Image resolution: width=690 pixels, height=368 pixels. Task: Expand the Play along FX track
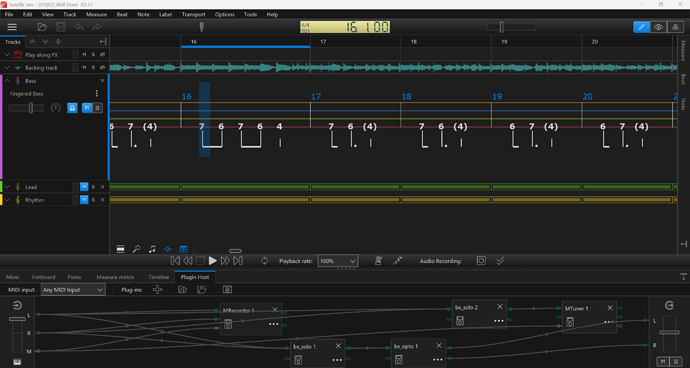(x=7, y=55)
